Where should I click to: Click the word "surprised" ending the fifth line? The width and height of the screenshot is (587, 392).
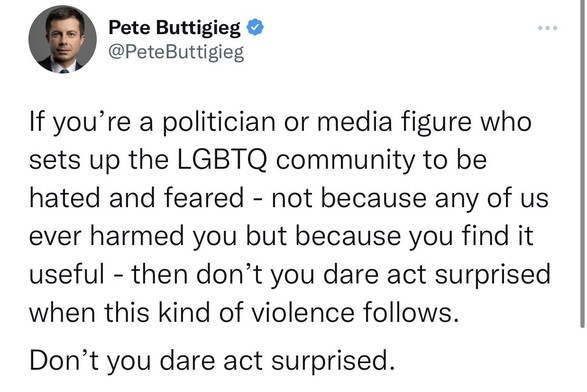click(493, 275)
